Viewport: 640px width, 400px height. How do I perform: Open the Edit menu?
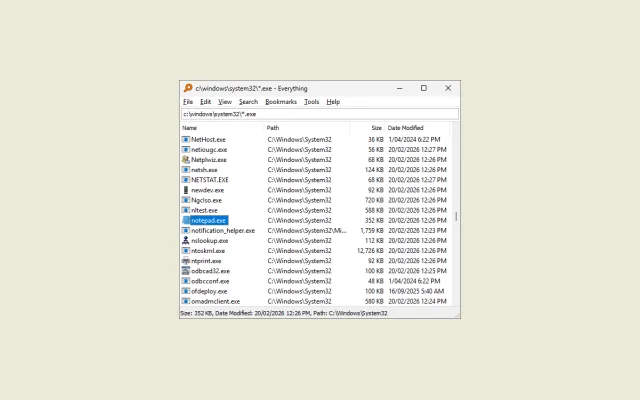pyautogui.click(x=205, y=102)
